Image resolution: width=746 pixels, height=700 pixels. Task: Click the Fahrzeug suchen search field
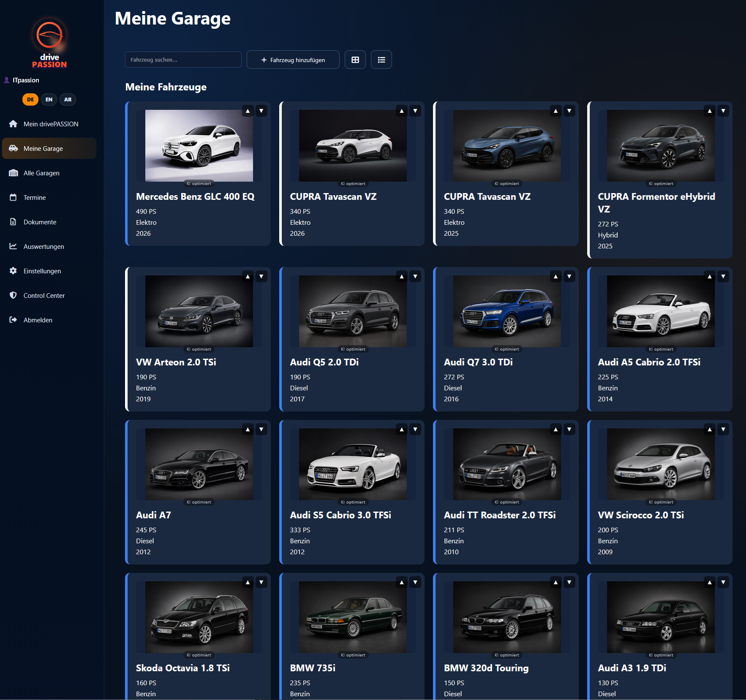click(x=183, y=60)
